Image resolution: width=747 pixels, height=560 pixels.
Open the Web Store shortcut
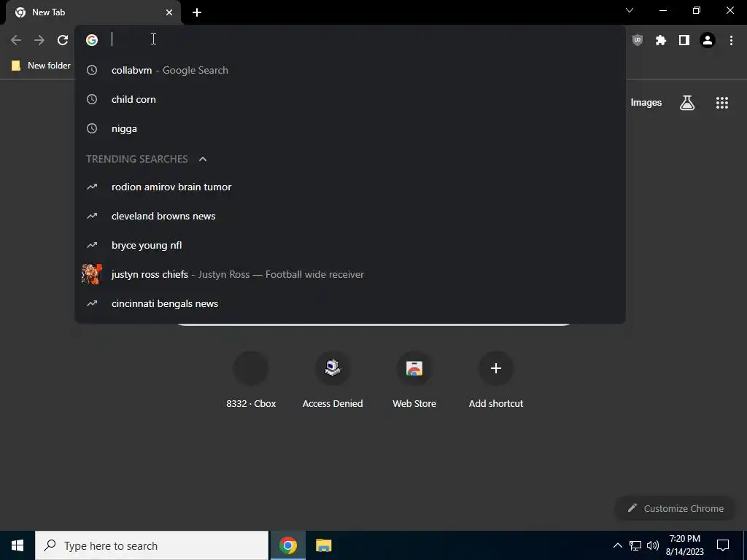(x=414, y=379)
